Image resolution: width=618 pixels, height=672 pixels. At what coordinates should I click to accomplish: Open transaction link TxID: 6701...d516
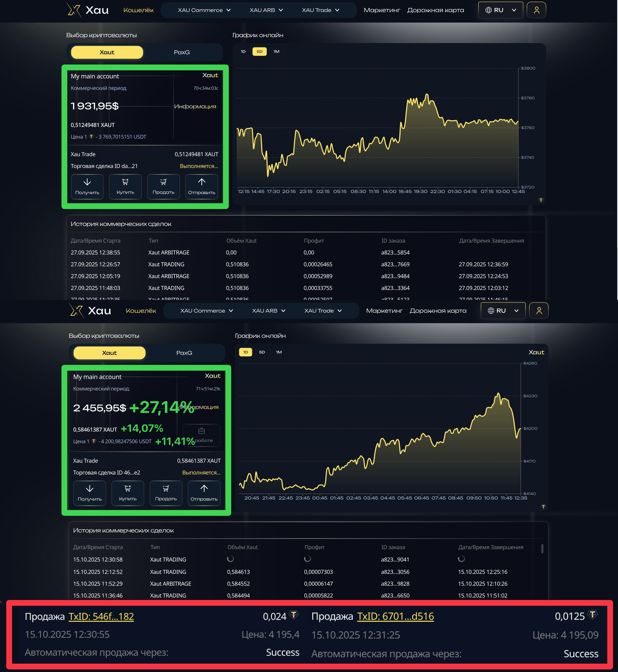[x=395, y=617]
